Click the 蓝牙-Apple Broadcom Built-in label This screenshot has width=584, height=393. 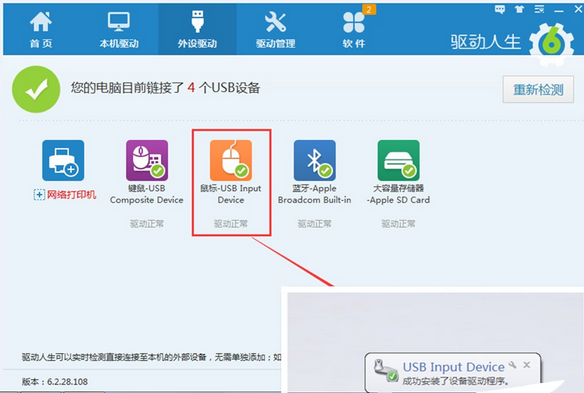click(315, 194)
